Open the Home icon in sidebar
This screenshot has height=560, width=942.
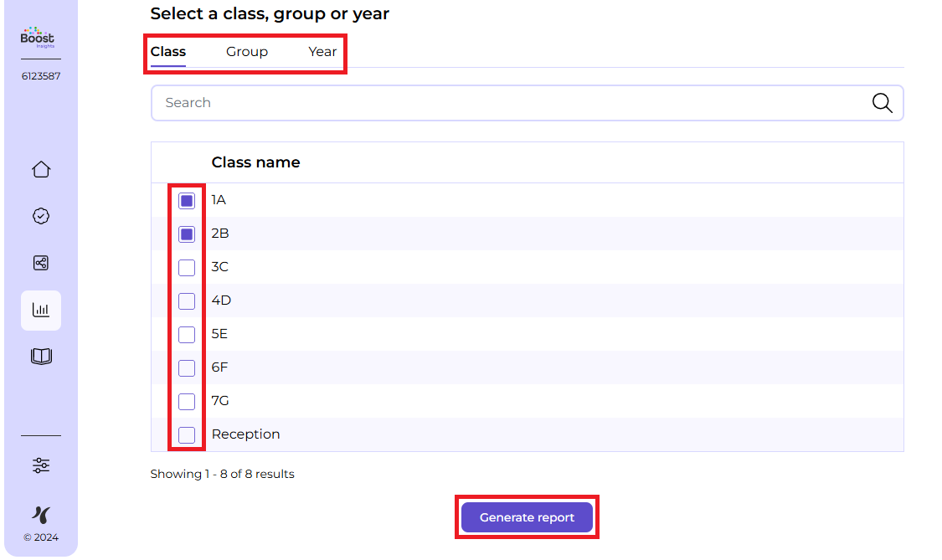coord(41,170)
